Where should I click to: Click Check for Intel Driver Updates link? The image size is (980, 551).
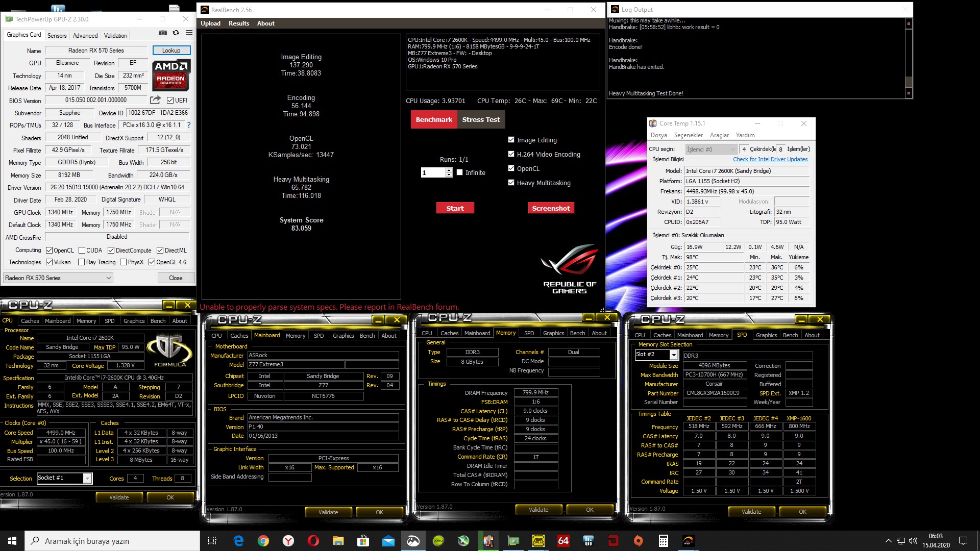point(770,159)
